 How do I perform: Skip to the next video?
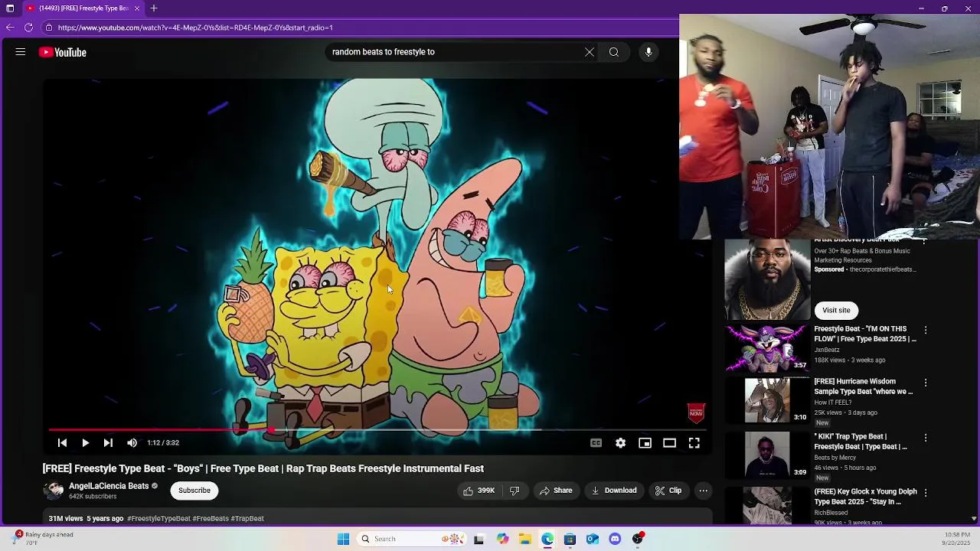[108, 442]
